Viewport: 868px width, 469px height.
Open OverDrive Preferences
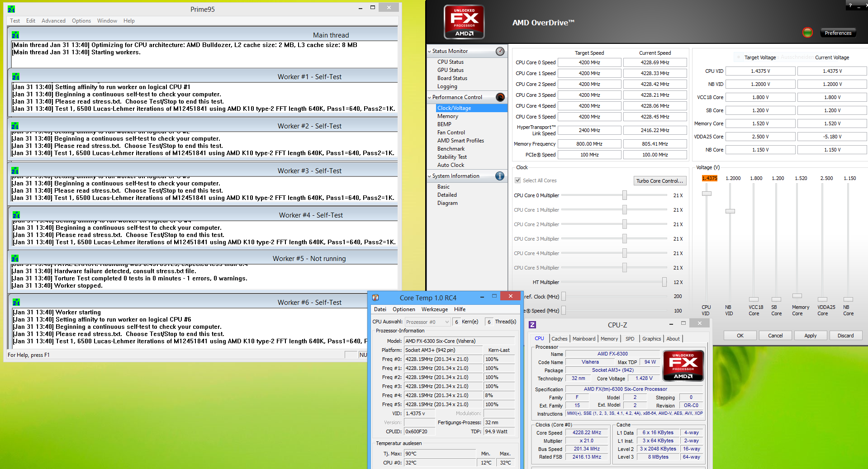[x=838, y=33]
